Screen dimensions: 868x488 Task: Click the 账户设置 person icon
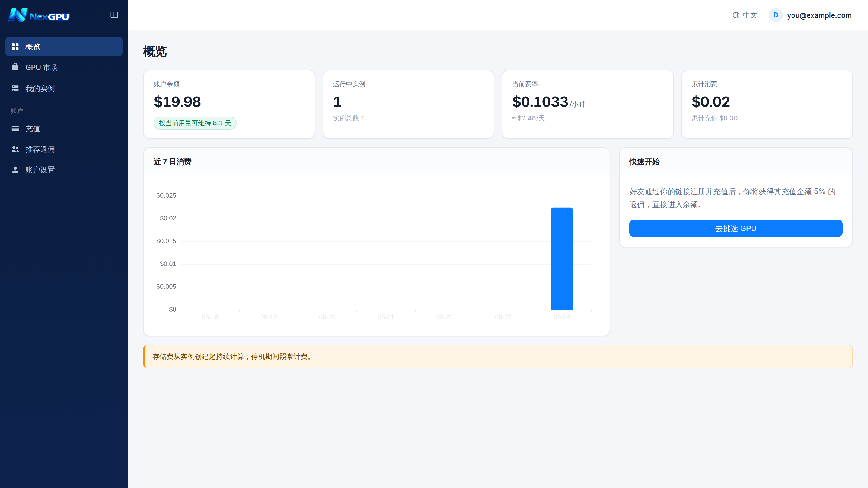(x=15, y=170)
